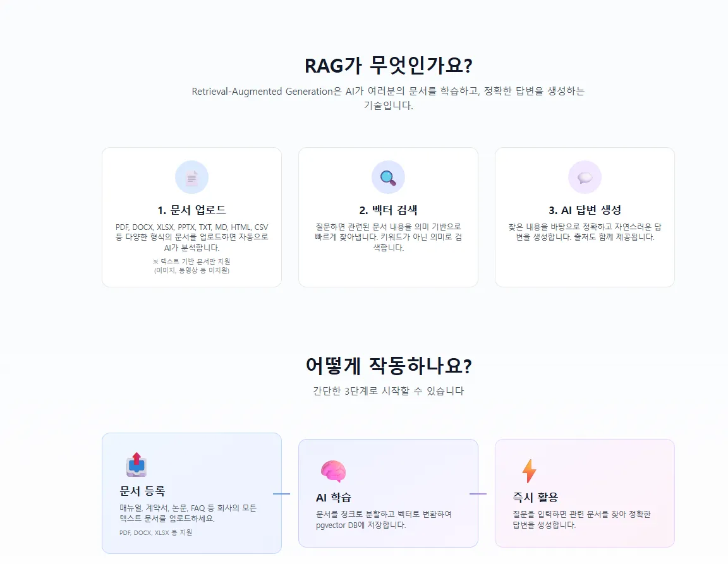Select the '간단한 3단계로 시작할 수 있습니다' subtitle

pos(388,391)
